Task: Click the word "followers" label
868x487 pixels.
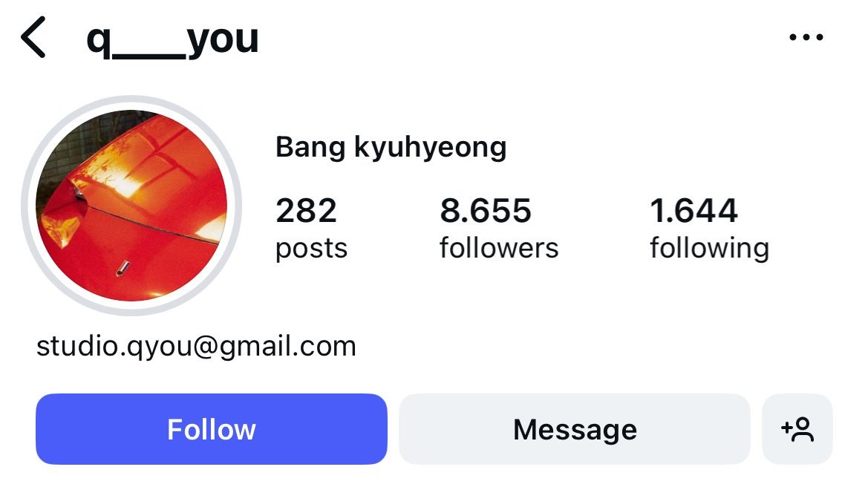Action: [x=499, y=248]
